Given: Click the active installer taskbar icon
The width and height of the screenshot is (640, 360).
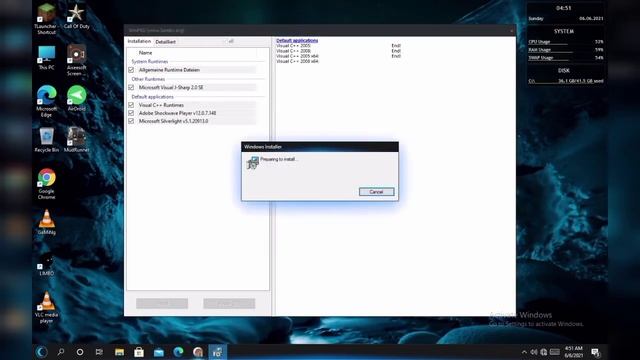Looking at the screenshot, I should tap(218, 352).
